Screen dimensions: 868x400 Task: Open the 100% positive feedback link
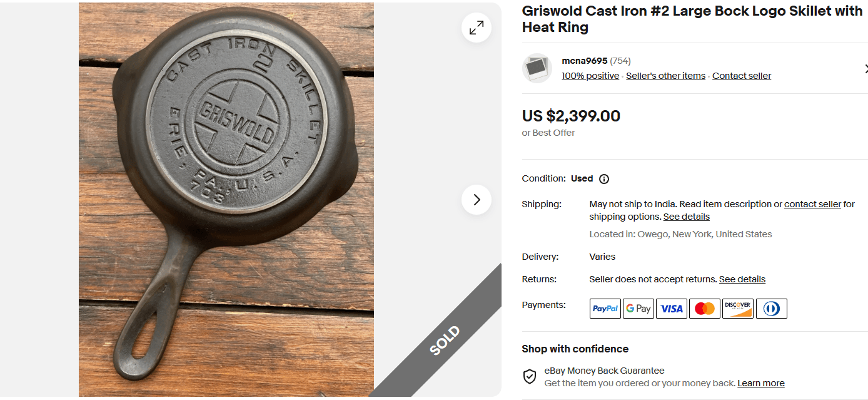click(x=590, y=75)
